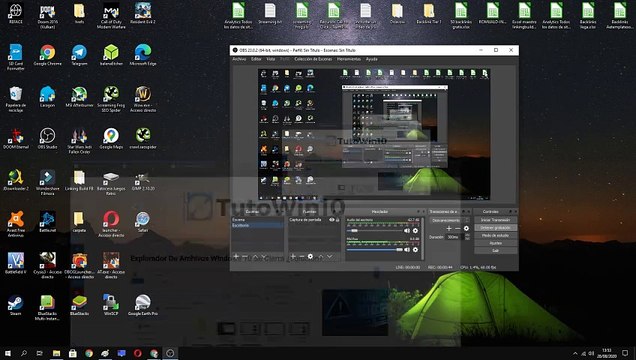
Task: Click Modo de estudio button
Action: [495, 235]
